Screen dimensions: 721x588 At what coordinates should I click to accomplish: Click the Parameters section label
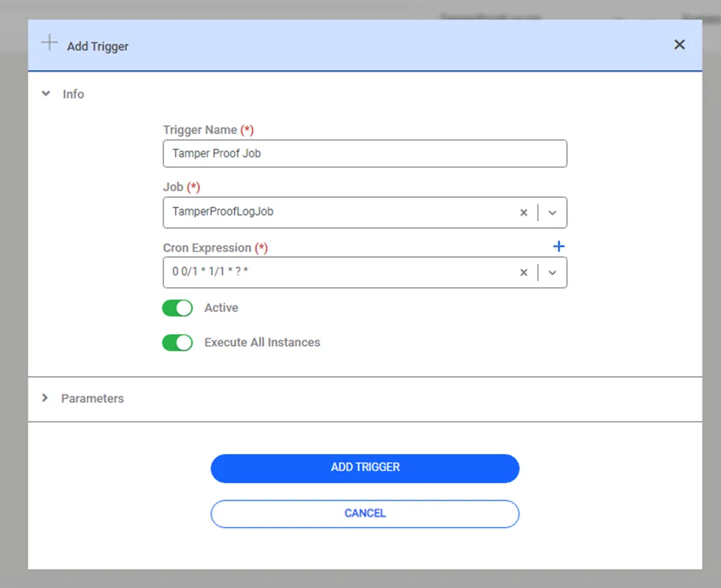click(x=93, y=398)
